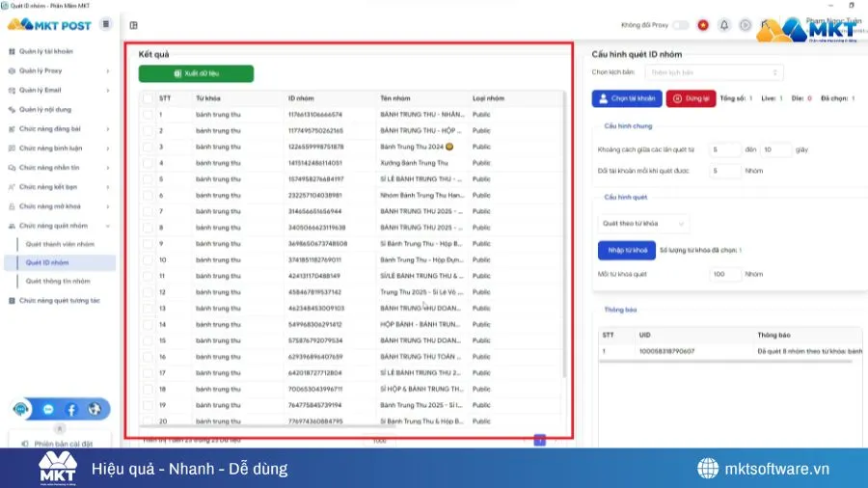Check the checkbox for row 12
The image size is (868, 488).
click(x=148, y=292)
